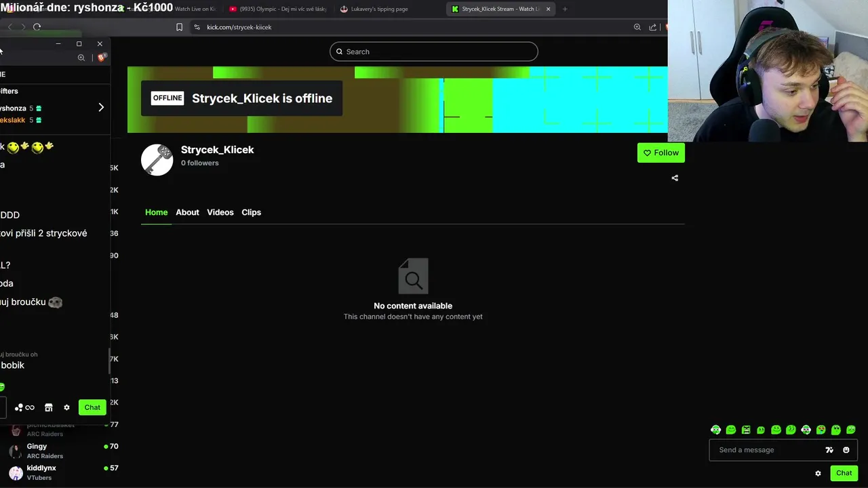Viewport: 868px width, 488px height.
Task: Click '0 followers' text
Action: coord(199,163)
